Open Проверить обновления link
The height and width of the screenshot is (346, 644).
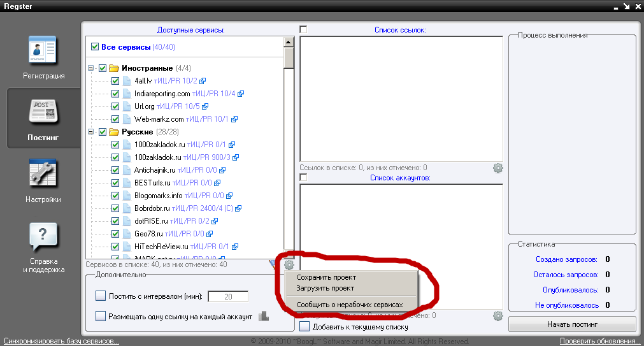pyautogui.click(x=600, y=341)
